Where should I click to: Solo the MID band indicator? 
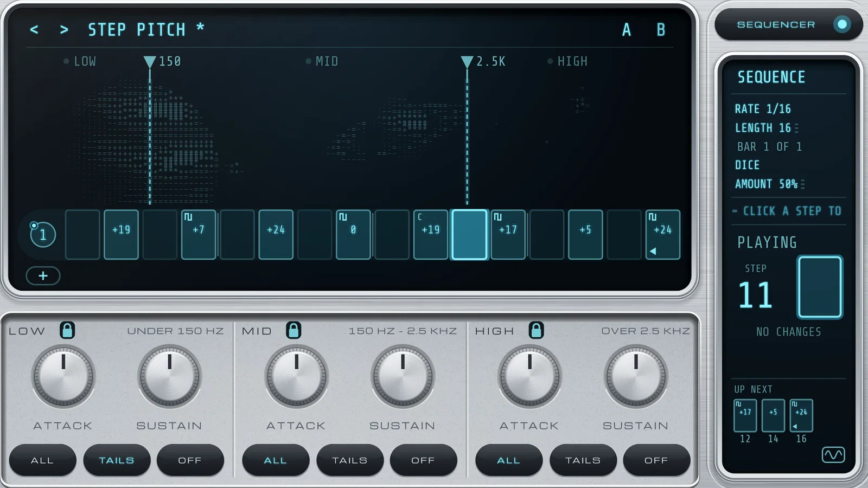pyautogui.click(x=308, y=61)
